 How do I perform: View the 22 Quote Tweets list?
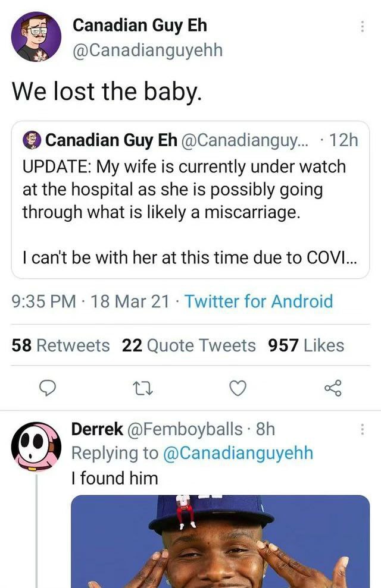click(189, 345)
